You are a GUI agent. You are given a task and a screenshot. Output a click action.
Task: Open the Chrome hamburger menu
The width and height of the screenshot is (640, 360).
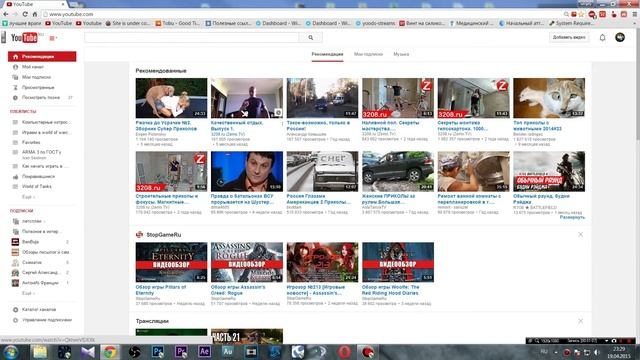click(635, 14)
